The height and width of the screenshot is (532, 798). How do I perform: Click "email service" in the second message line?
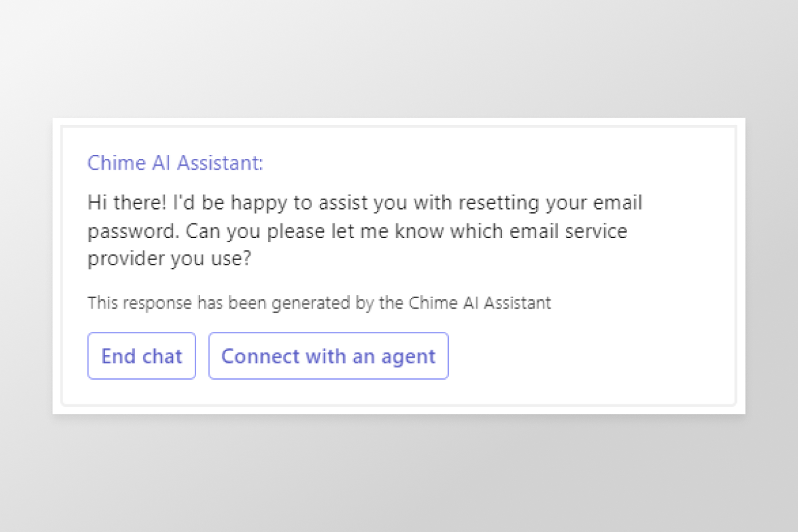[571, 231]
